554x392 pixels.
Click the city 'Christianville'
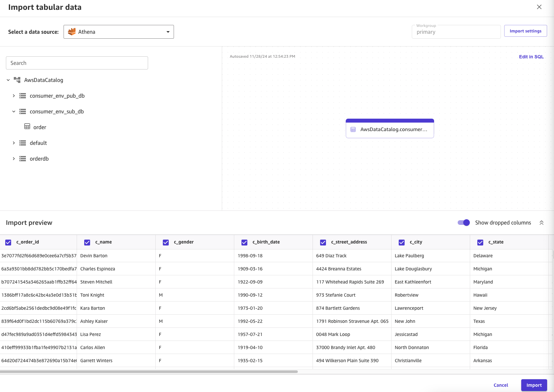[408, 361]
